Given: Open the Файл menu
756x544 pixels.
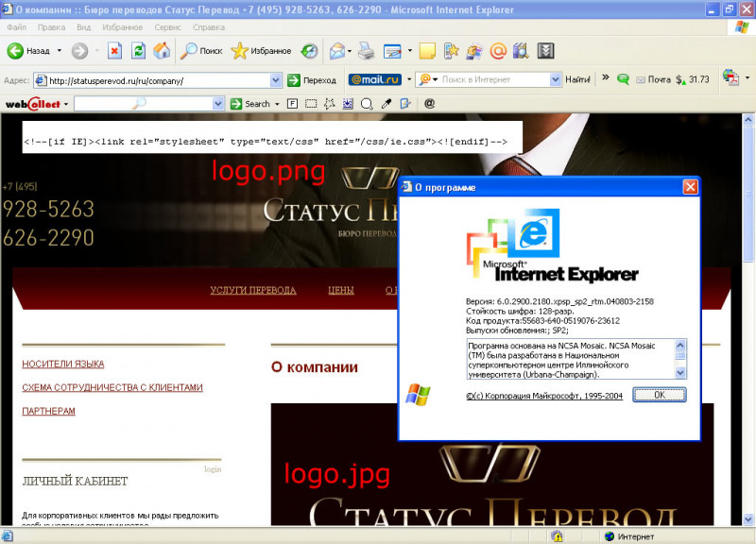Looking at the screenshot, I should pyautogui.click(x=17, y=27).
